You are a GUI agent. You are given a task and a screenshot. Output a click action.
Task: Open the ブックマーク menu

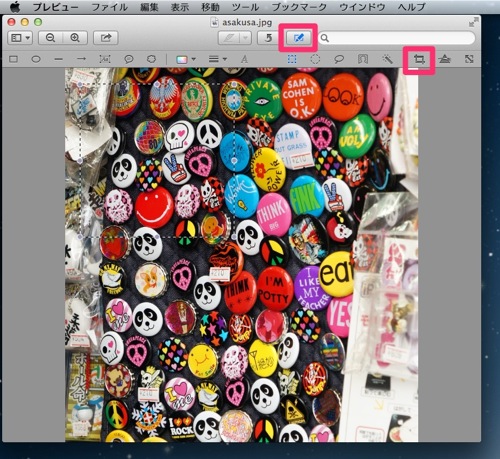coord(299,7)
